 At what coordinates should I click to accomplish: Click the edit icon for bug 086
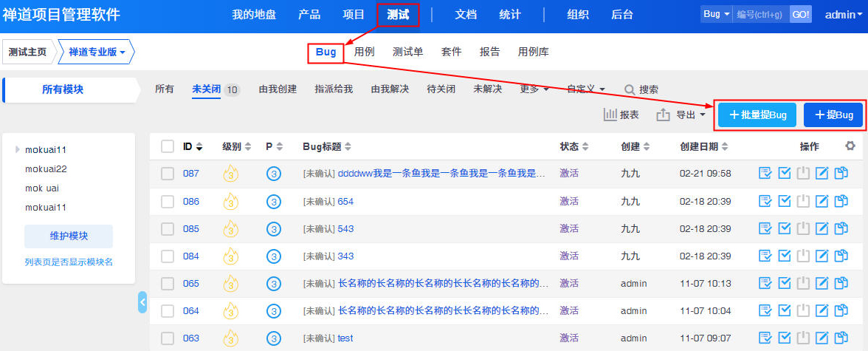[822, 201]
